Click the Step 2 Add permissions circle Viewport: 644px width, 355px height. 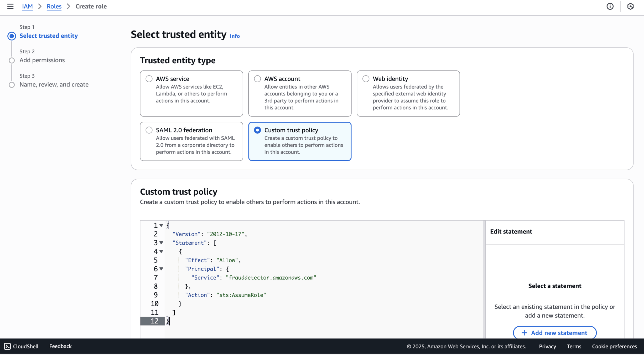click(x=12, y=60)
